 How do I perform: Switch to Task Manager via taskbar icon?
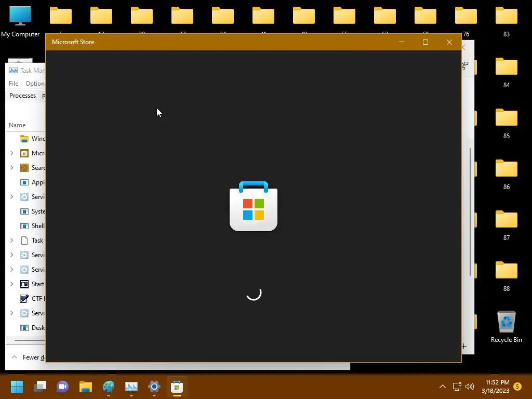[131, 386]
